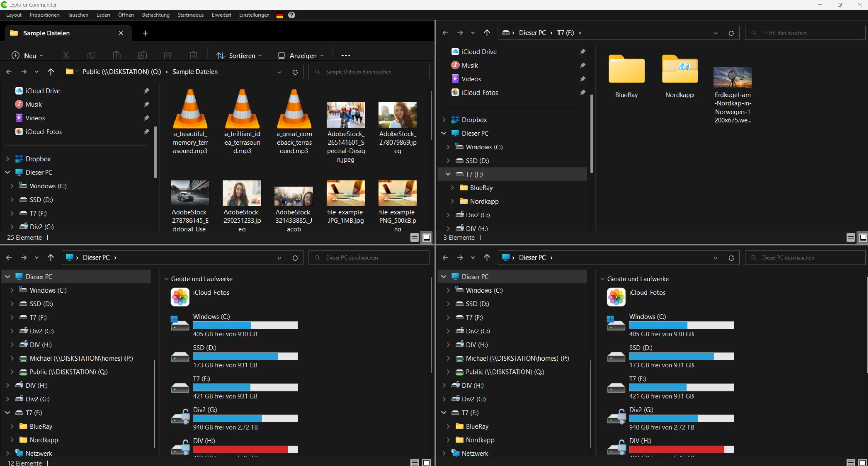Switch top-left pane to details view
868x466 pixels.
[x=414, y=237]
